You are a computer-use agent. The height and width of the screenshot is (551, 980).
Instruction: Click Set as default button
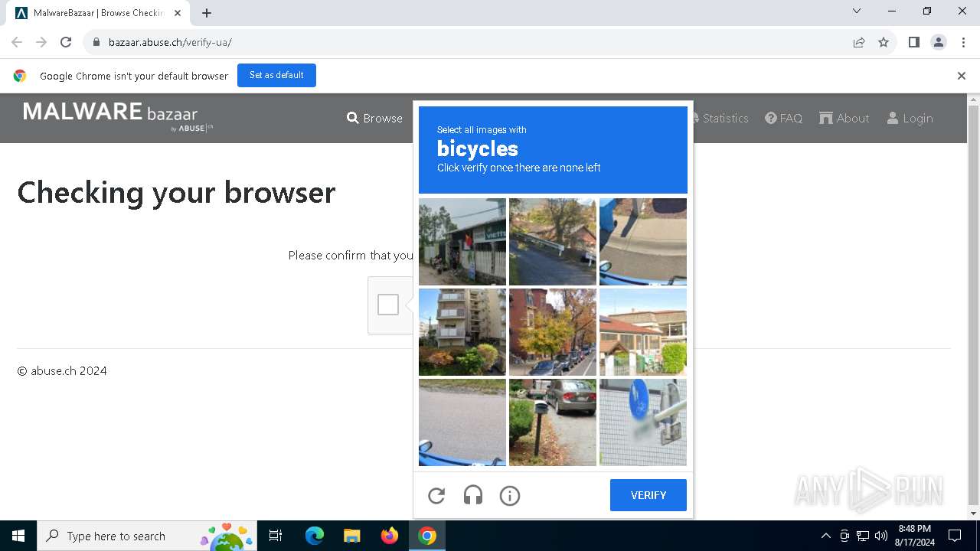pyautogui.click(x=276, y=75)
